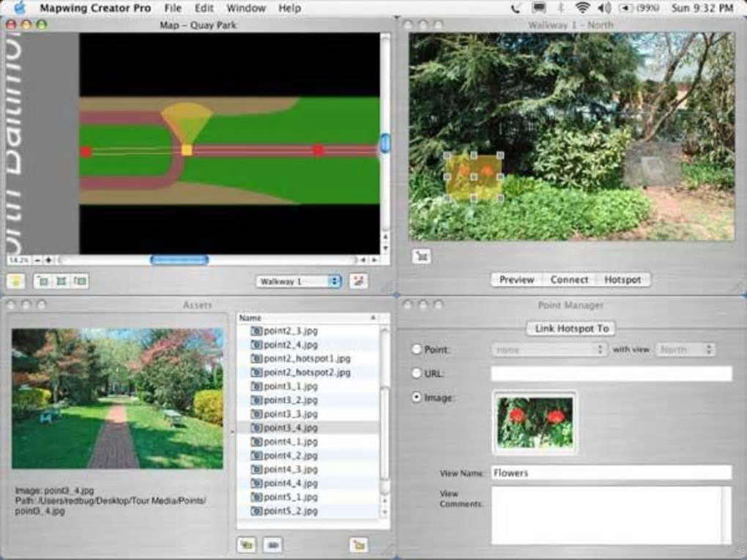
Task: Click the small icon below the walkway photo
Action: pos(421,255)
